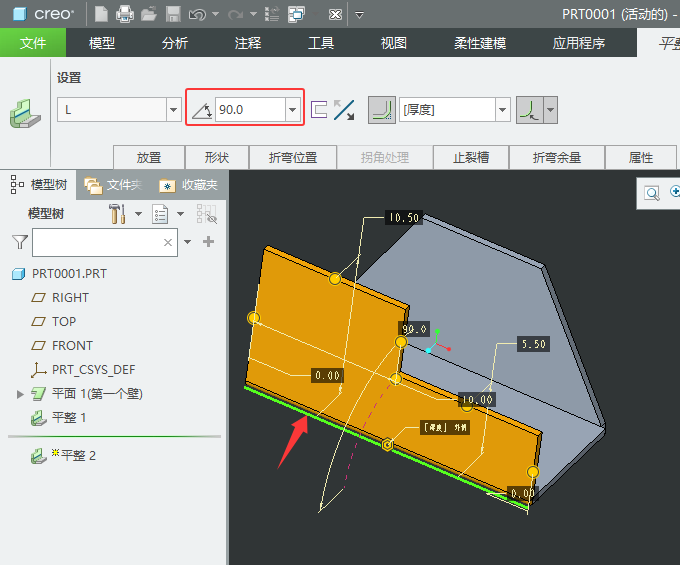Screen dimensions: 680x565
Task: Click the Windows switch icon in top toolbar
Action: 297,14
